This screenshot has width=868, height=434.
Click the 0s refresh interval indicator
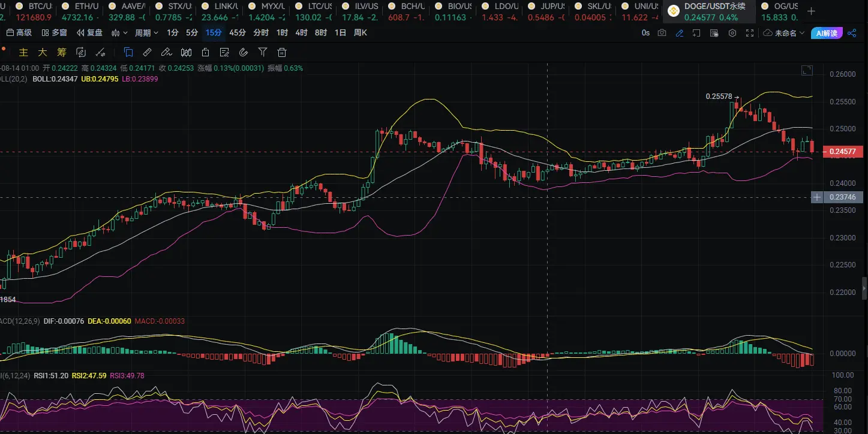(x=645, y=33)
